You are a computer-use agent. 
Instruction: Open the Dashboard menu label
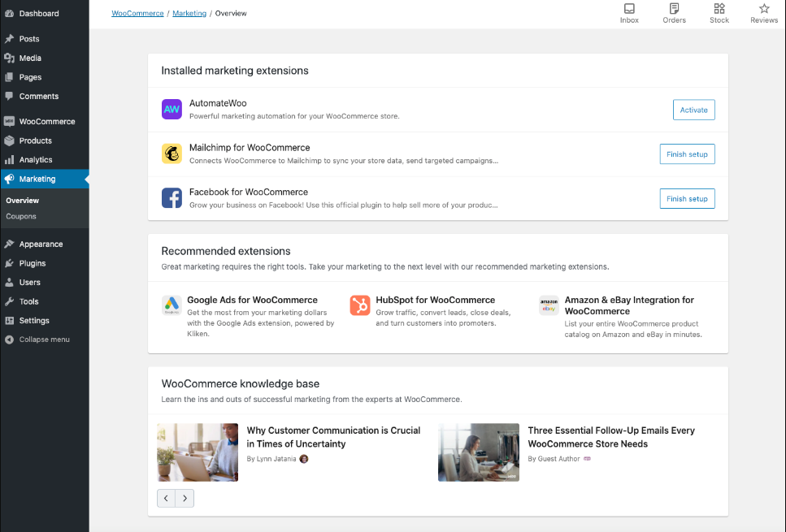coord(39,14)
